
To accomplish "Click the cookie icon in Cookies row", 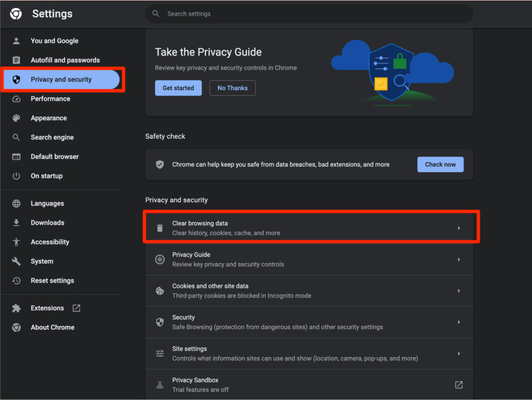I will (160, 291).
